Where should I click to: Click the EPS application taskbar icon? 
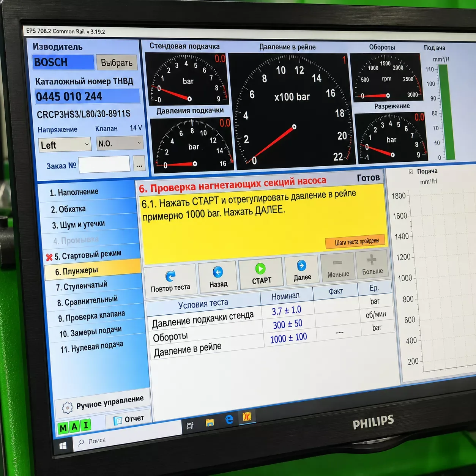tap(247, 417)
